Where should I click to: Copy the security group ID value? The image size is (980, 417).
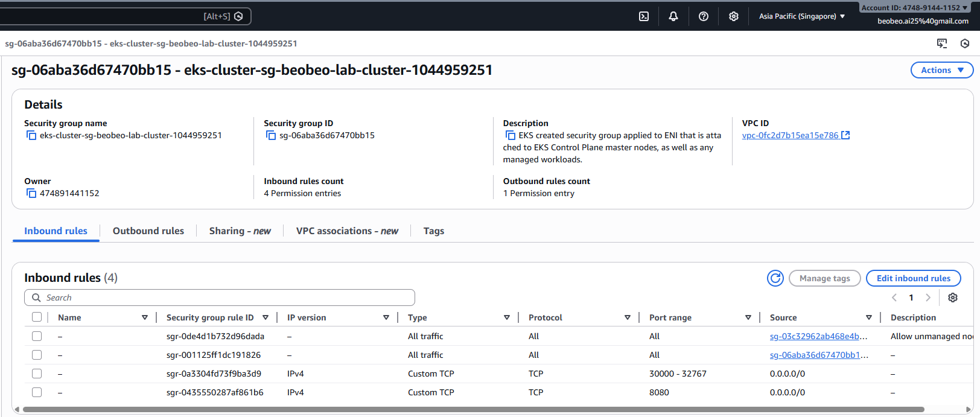click(271, 135)
